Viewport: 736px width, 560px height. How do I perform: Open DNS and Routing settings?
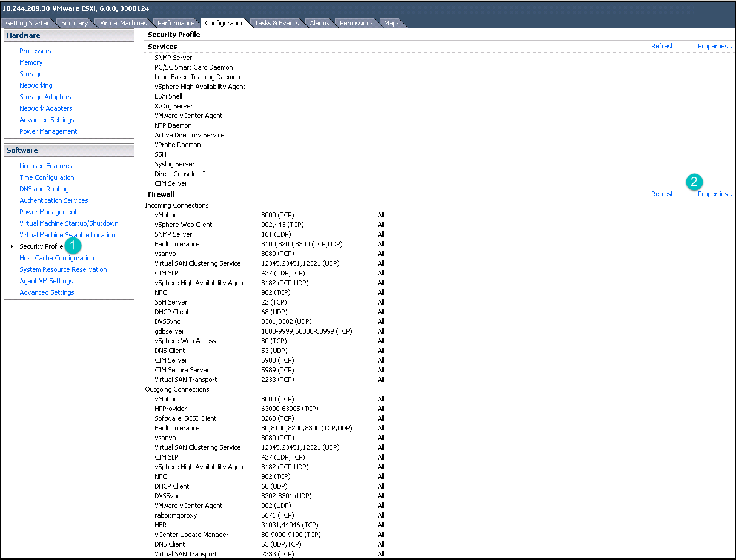point(44,189)
